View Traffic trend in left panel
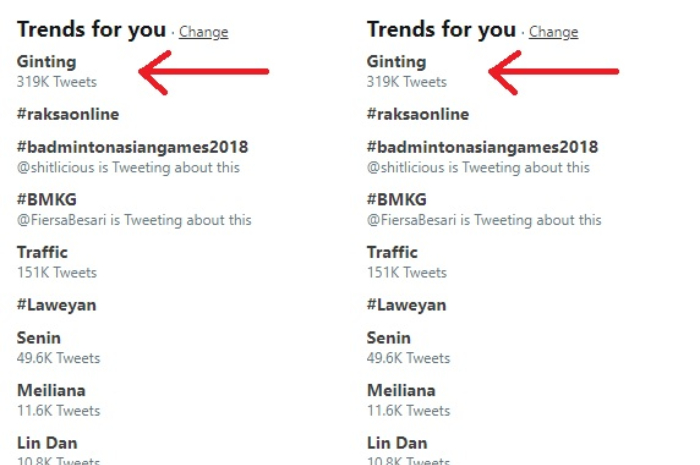The image size is (700, 465). [42, 253]
